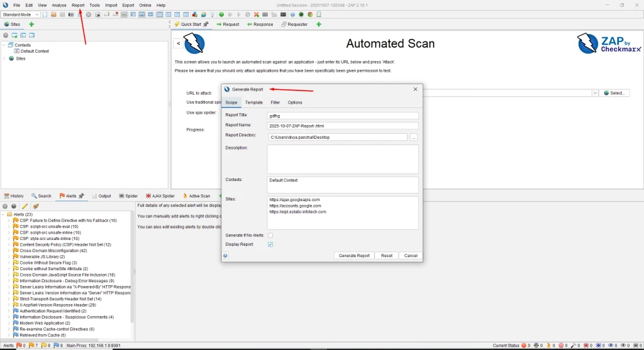Click the broom icon in the Alerts toolbar

coord(35,205)
